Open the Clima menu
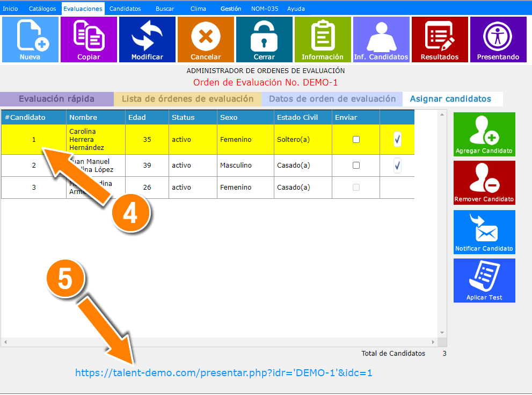This screenshot has width=532, height=395. pos(198,9)
